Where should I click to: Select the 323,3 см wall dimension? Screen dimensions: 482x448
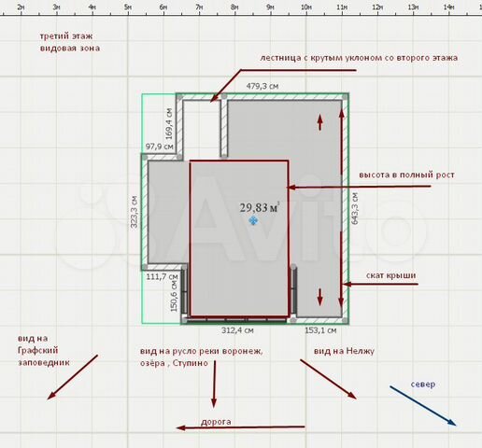tap(134, 212)
